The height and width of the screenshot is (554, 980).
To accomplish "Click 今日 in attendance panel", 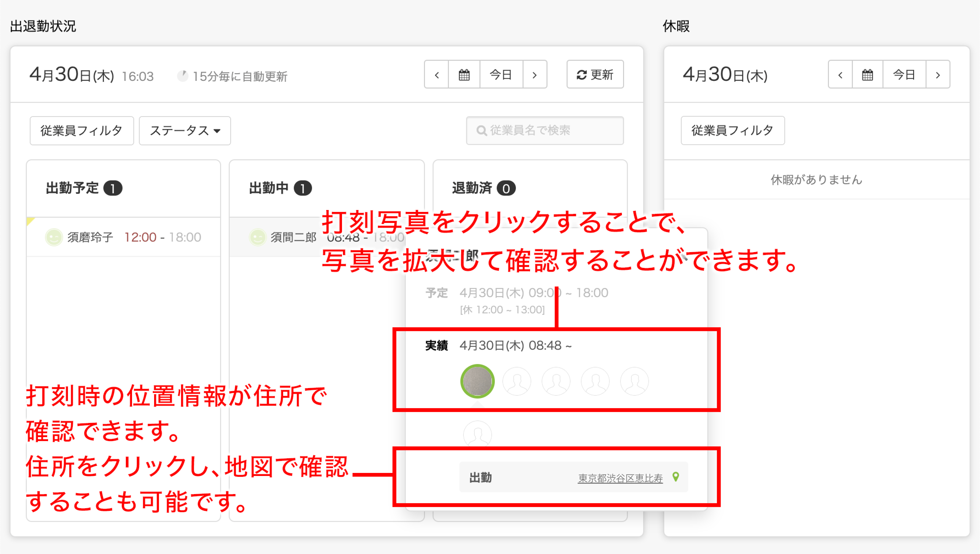I will [x=501, y=75].
